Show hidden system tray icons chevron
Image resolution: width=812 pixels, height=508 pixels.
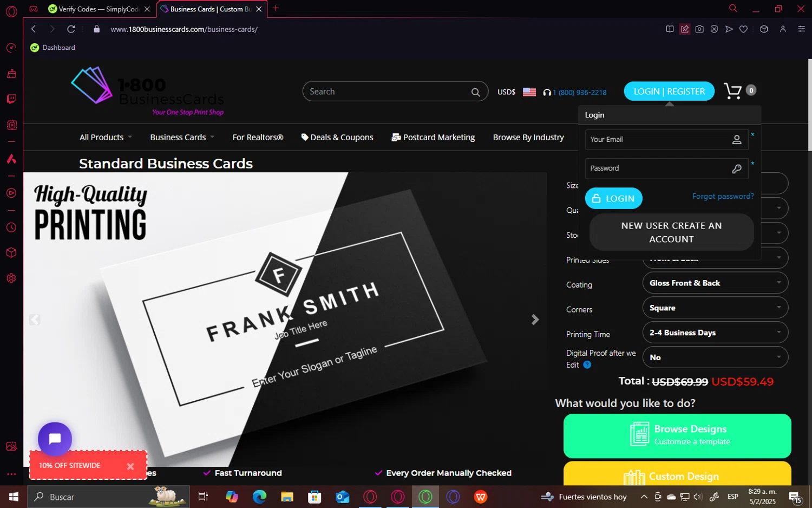click(644, 497)
